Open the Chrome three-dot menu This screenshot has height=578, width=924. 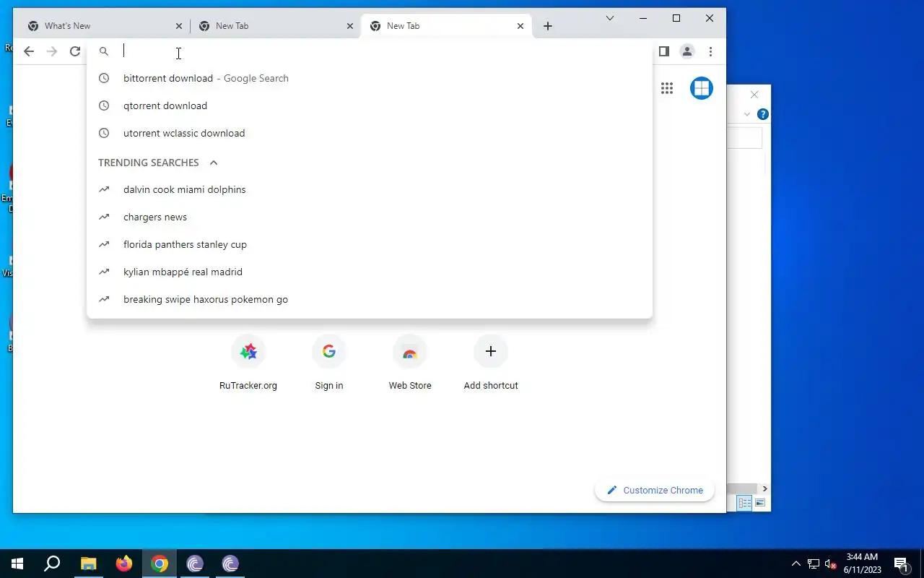point(710,51)
